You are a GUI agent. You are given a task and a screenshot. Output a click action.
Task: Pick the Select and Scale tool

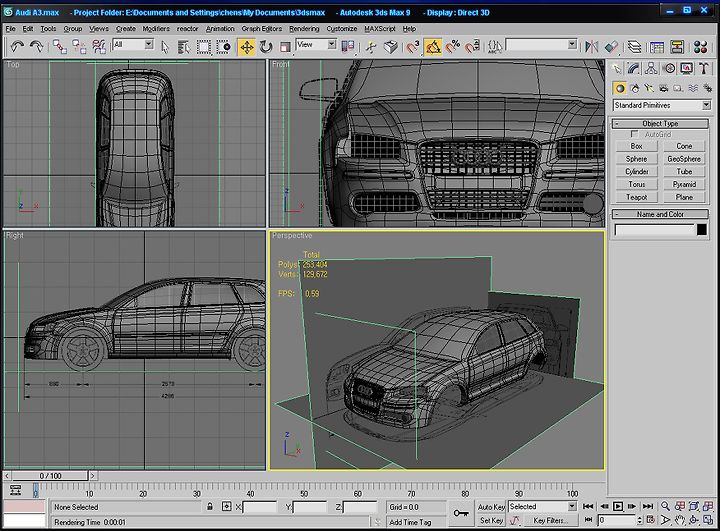point(285,47)
